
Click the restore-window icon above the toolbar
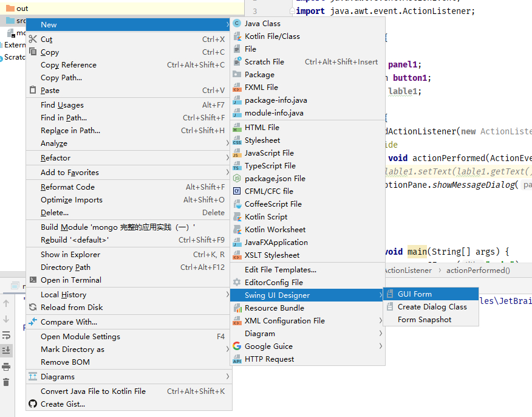(x=15, y=285)
